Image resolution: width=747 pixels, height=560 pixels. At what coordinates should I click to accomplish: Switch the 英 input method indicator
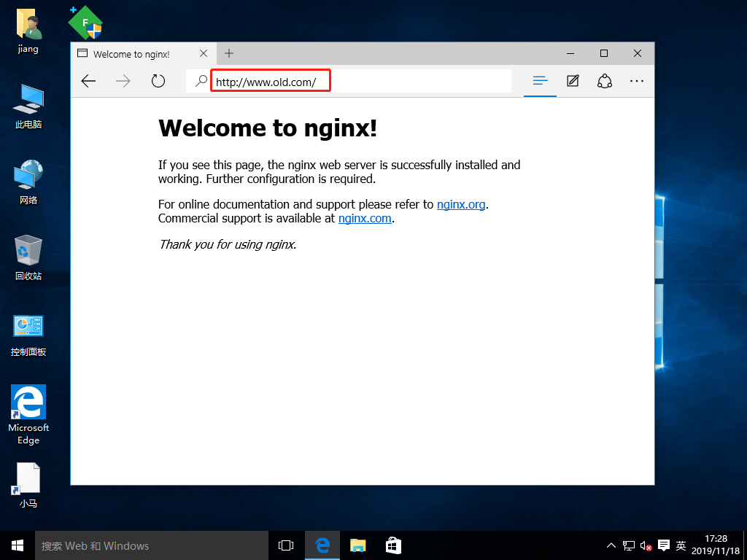pyautogui.click(x=681, y=545)
